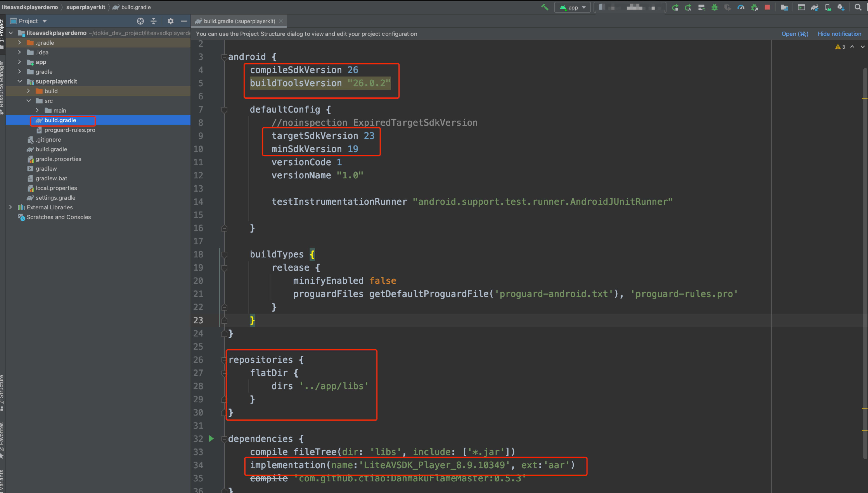Open the SDK Manager icon
This screenshot has height=493, width=868.
click(841, 7)
